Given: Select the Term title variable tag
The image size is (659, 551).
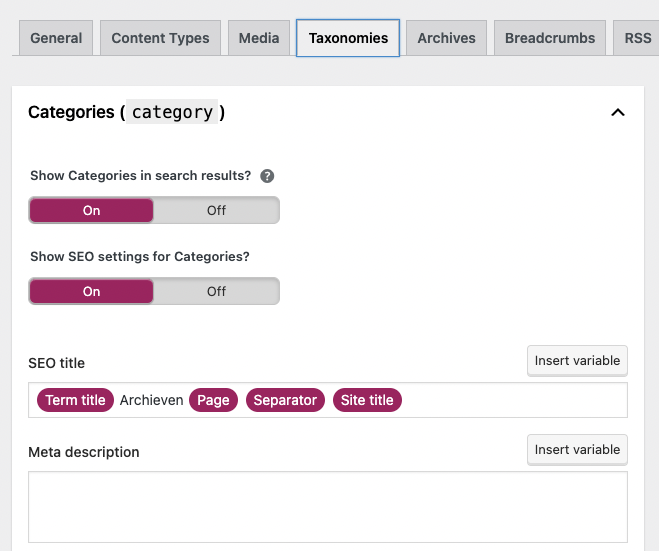Looking at the screenshot, I should [x=75, y=400].
